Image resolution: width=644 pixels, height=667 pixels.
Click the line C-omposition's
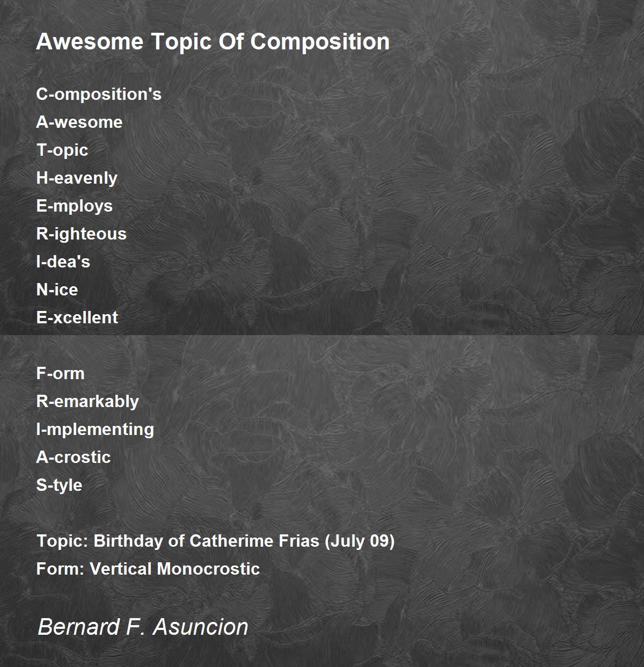click(99, 95)
